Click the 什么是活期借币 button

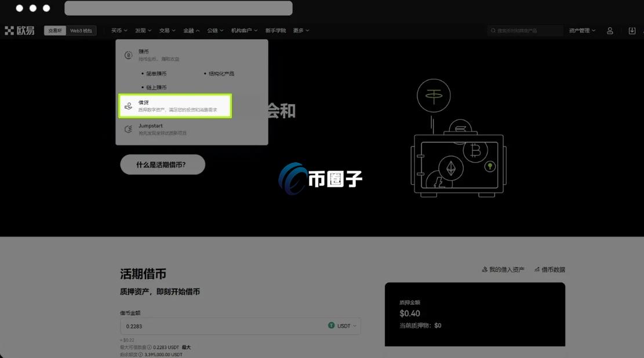click(x=162, y=165)
